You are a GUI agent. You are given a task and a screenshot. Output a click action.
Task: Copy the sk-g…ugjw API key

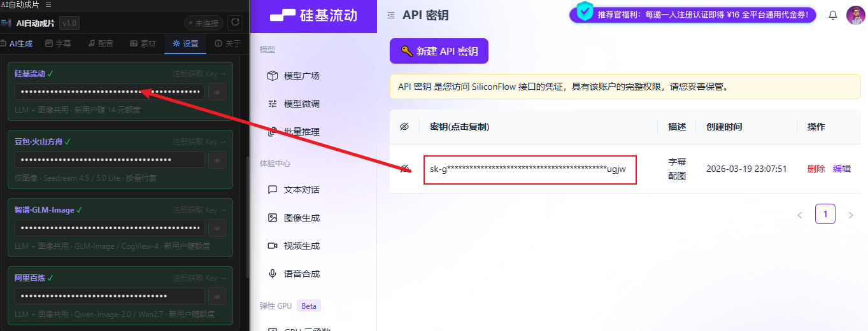click(x=528, y=169)
